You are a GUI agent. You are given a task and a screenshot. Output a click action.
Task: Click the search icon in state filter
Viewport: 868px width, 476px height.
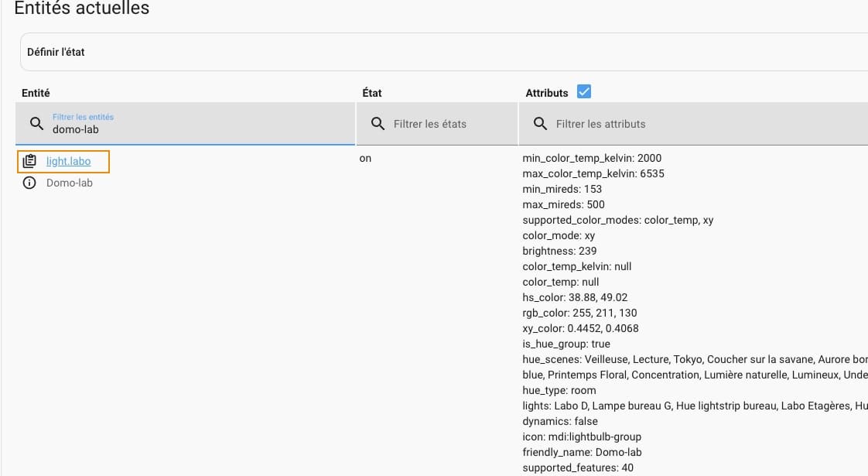pyautogui.click(x=378, y=124)
